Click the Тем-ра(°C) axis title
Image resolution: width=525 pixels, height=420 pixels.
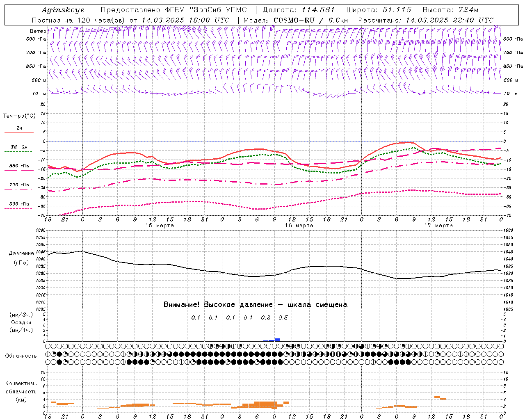click(19, 116)
